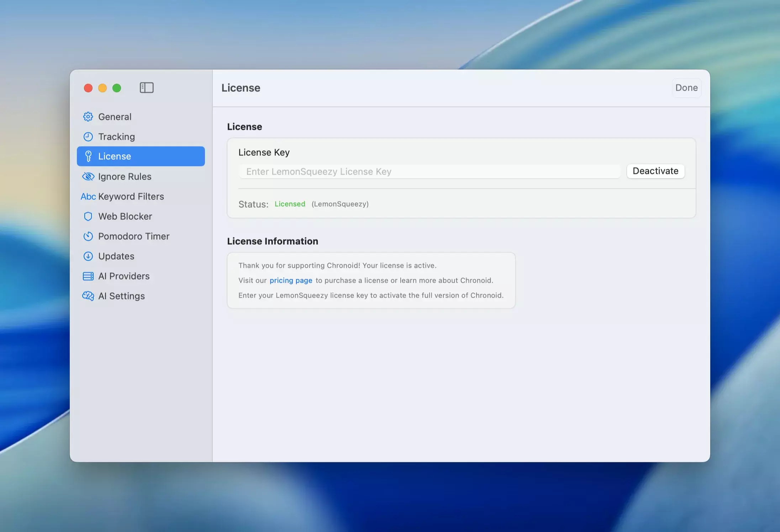Open the Keyword Filters section

131,196
